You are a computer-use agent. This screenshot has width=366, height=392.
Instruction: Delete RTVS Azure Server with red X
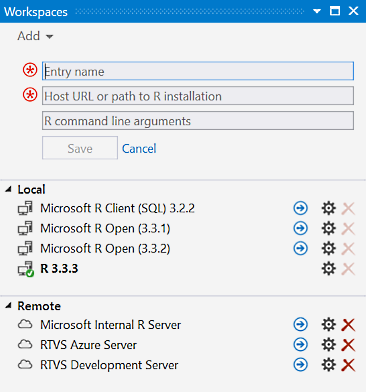click(x=348, y=345)
